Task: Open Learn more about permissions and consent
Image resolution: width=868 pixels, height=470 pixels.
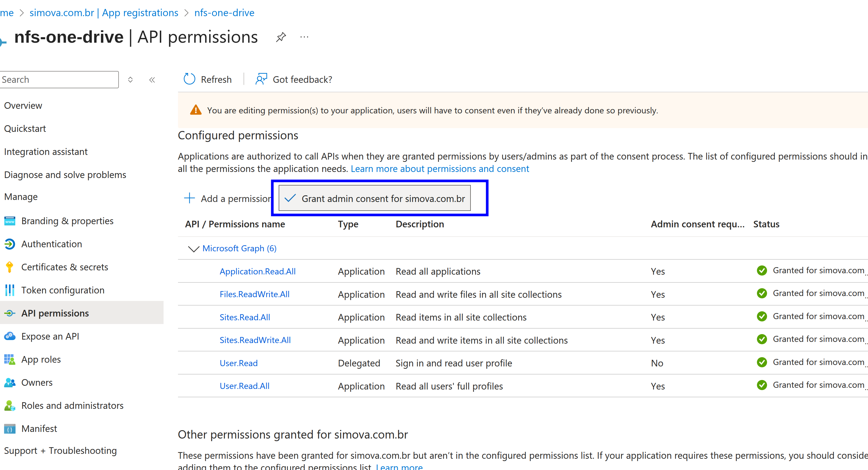Action: 440,169
